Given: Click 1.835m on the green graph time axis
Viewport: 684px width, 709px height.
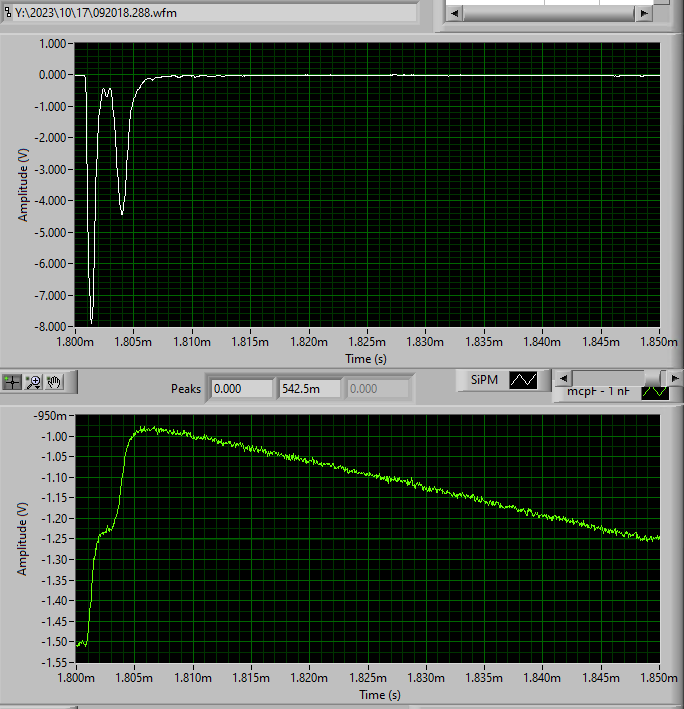Looking at the screenshot, I should 484,678.
